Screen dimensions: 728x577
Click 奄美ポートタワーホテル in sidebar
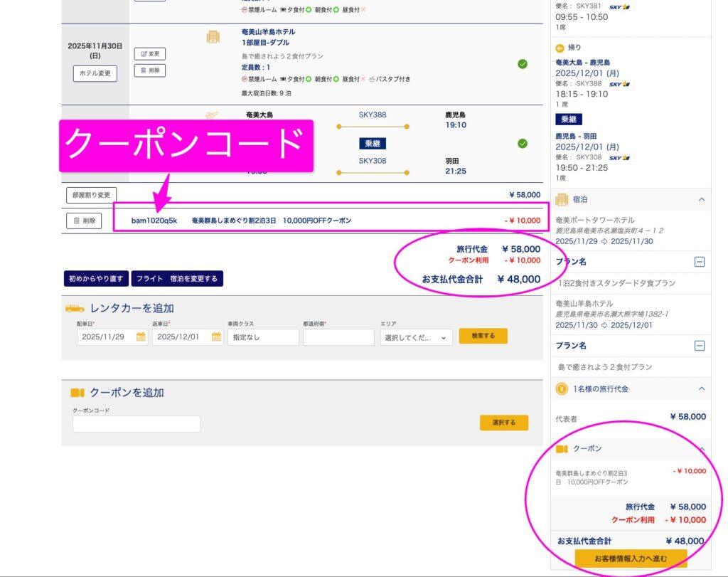595,221
